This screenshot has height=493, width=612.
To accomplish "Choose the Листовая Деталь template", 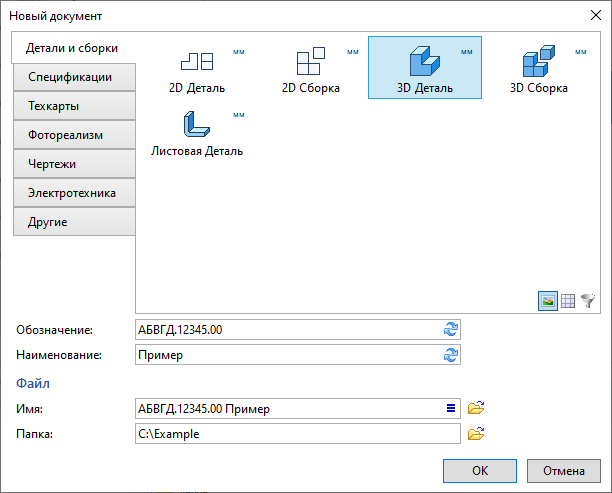I will 197,126.
